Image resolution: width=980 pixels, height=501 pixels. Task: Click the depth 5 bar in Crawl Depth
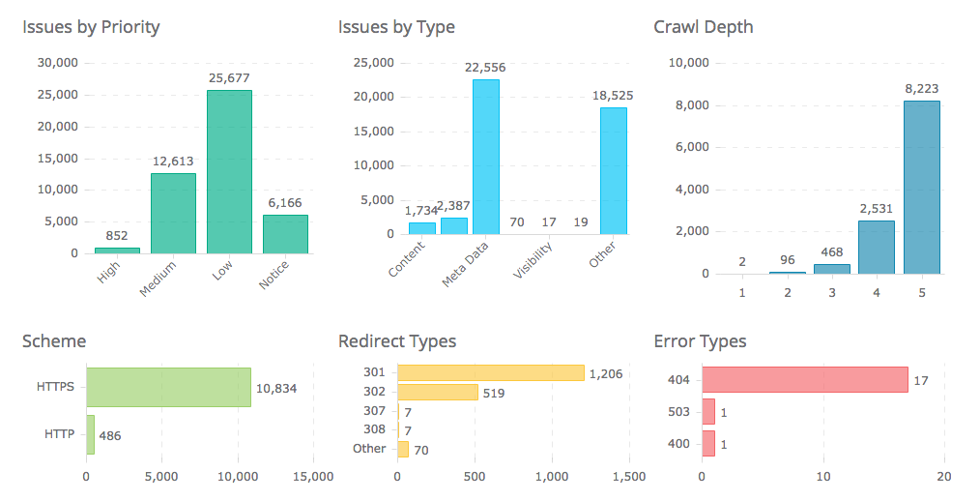(x=921, y=187)
